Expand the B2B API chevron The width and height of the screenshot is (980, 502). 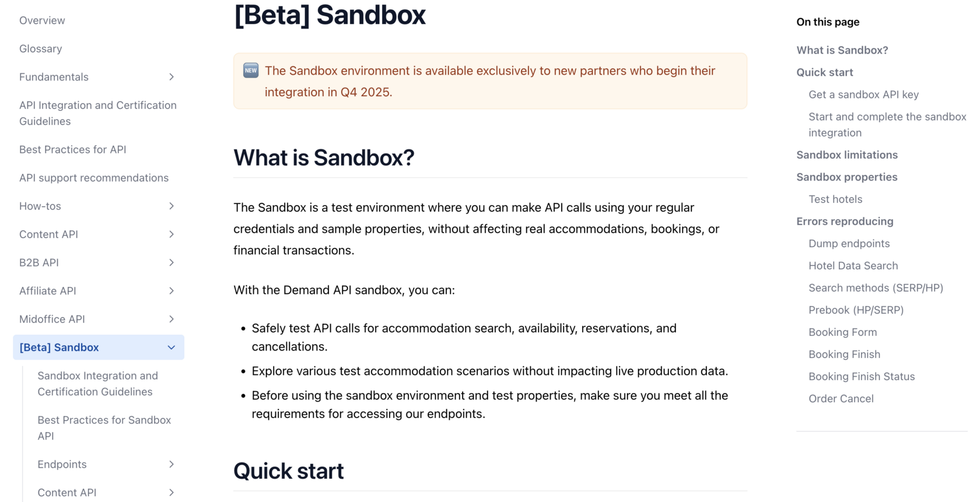[171, 262]
